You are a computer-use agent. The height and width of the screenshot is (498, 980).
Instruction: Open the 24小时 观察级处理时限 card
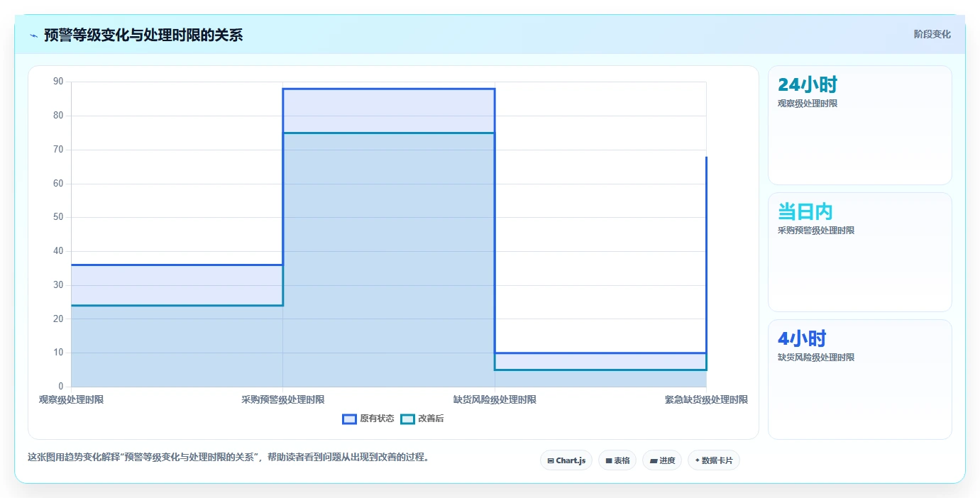859,125
